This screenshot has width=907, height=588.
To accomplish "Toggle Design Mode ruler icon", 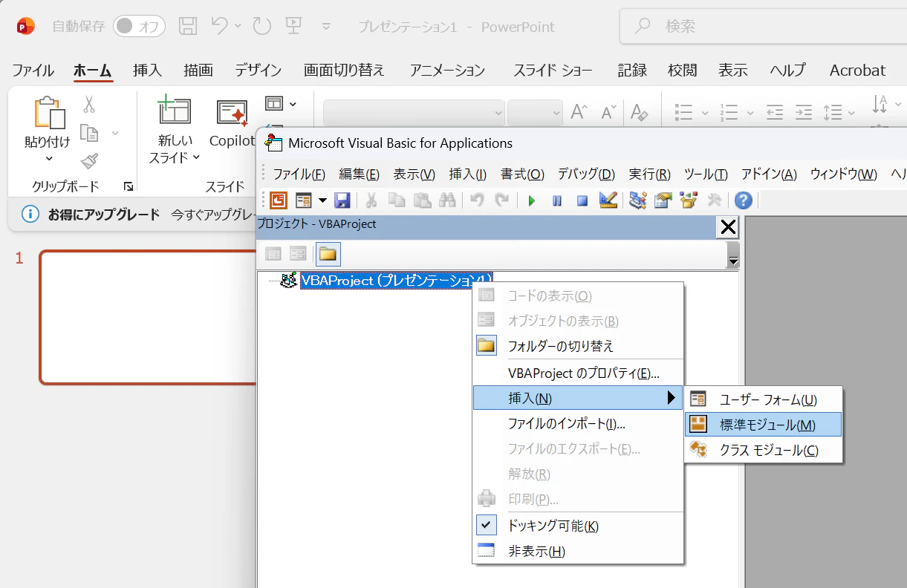I will [608, 200].
